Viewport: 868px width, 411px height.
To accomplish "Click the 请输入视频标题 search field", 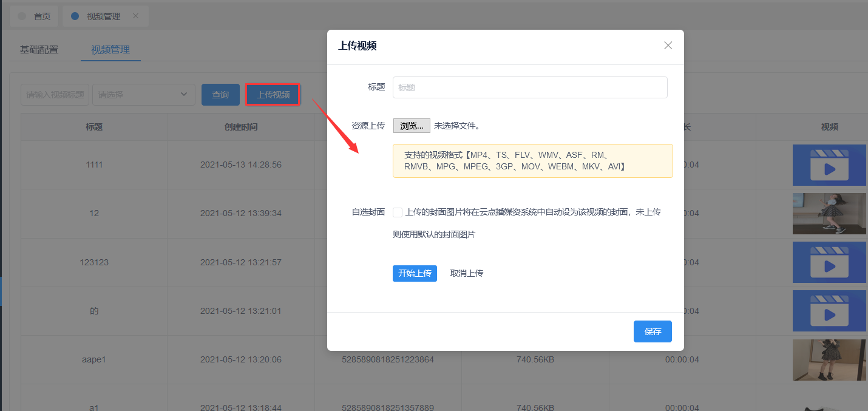I will click(55, 95).
